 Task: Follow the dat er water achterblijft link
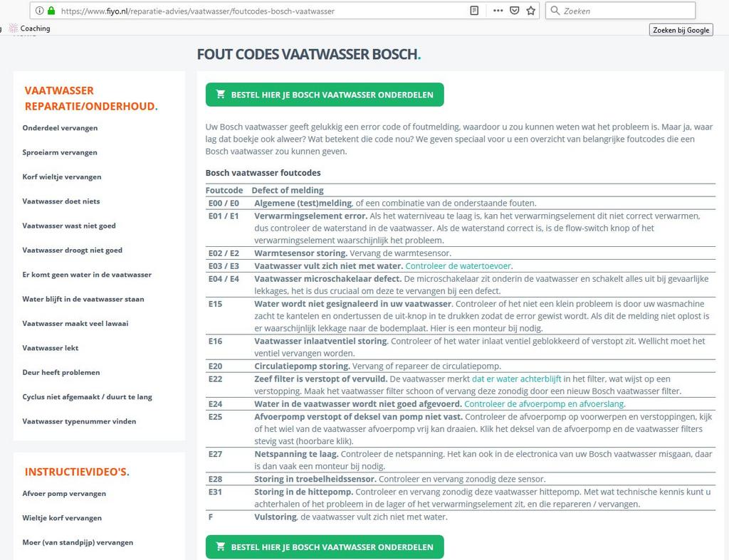click(517, 379)
